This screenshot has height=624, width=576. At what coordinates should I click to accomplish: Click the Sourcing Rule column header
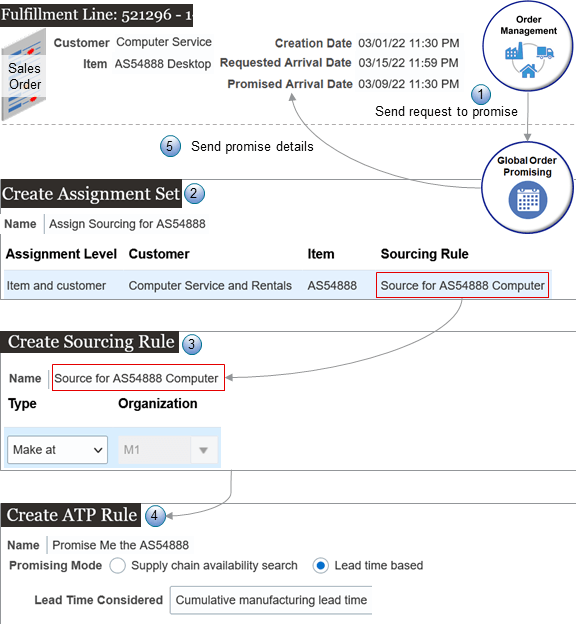click(x=424, y=254)
